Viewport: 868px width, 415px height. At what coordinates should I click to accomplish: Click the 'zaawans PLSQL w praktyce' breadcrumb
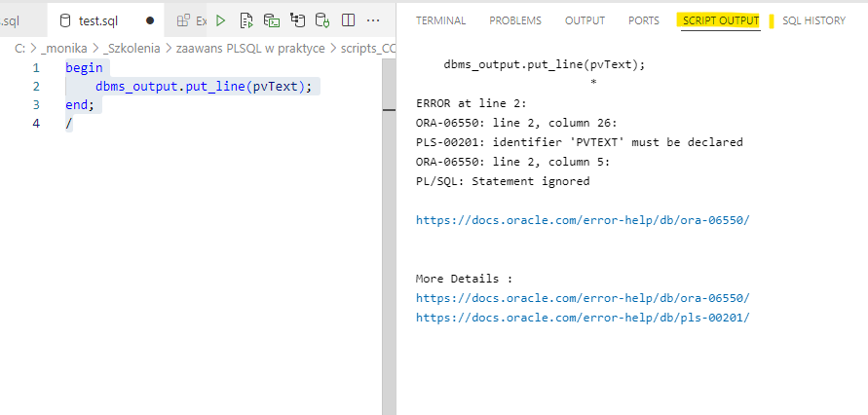255,48
